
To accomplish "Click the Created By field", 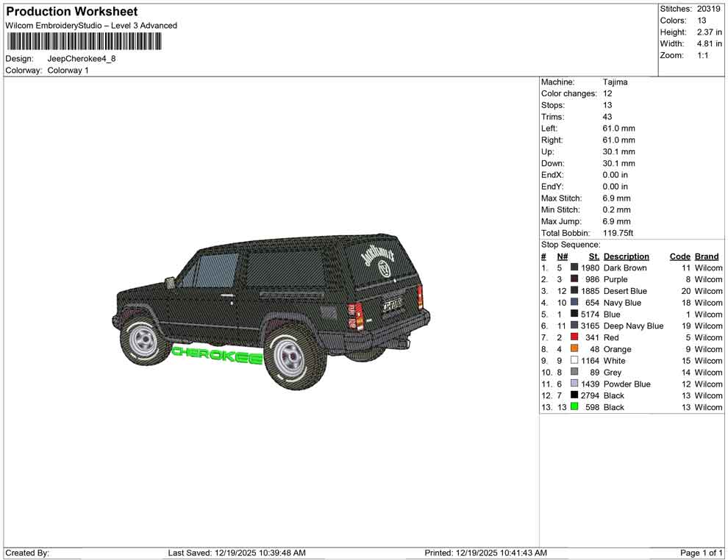I will click(27, 553).
